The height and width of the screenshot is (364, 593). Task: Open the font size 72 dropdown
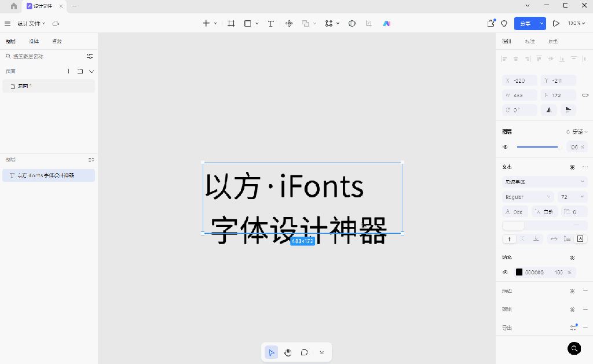572,197
